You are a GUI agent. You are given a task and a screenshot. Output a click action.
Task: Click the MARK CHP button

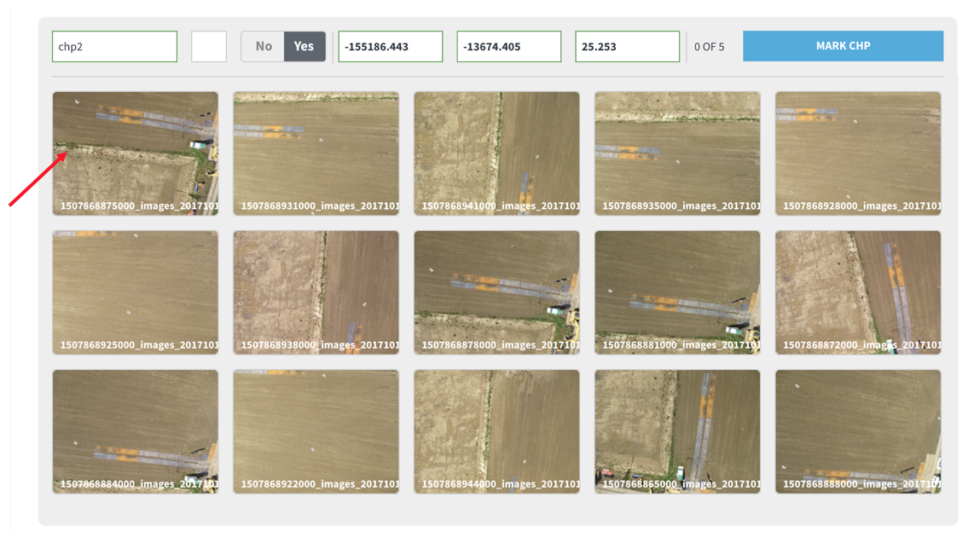pos(844,46)
